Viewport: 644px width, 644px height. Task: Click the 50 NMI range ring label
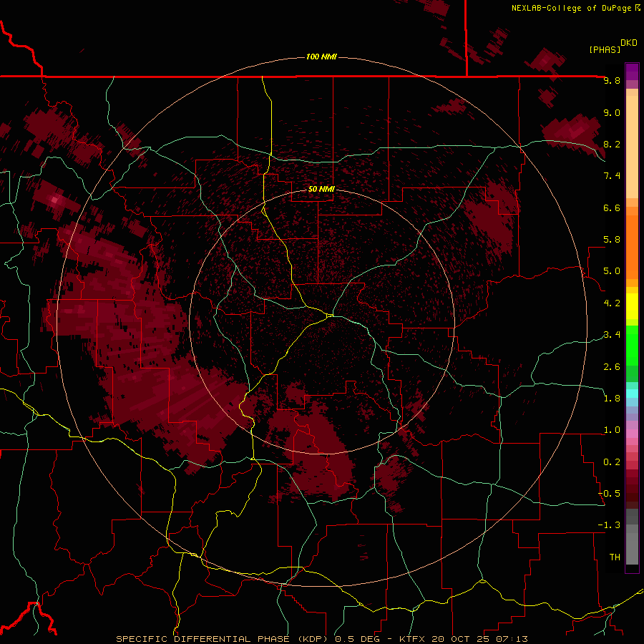[x=321, y=189]
